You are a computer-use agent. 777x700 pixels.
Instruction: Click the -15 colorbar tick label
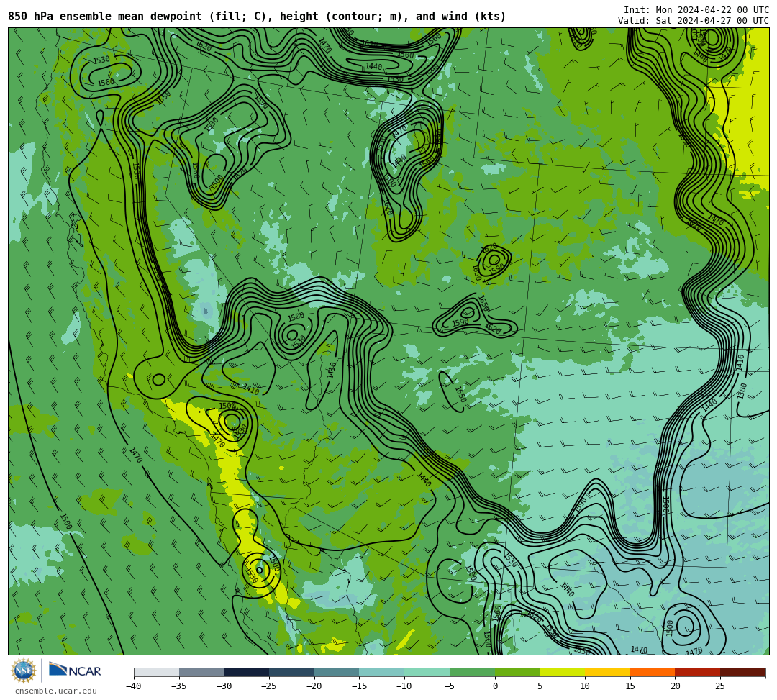pyautogui.click(x=359, y=686)
